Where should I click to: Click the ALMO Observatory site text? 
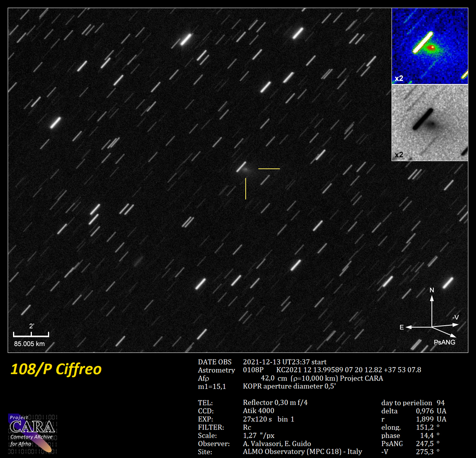click(302, 451)
